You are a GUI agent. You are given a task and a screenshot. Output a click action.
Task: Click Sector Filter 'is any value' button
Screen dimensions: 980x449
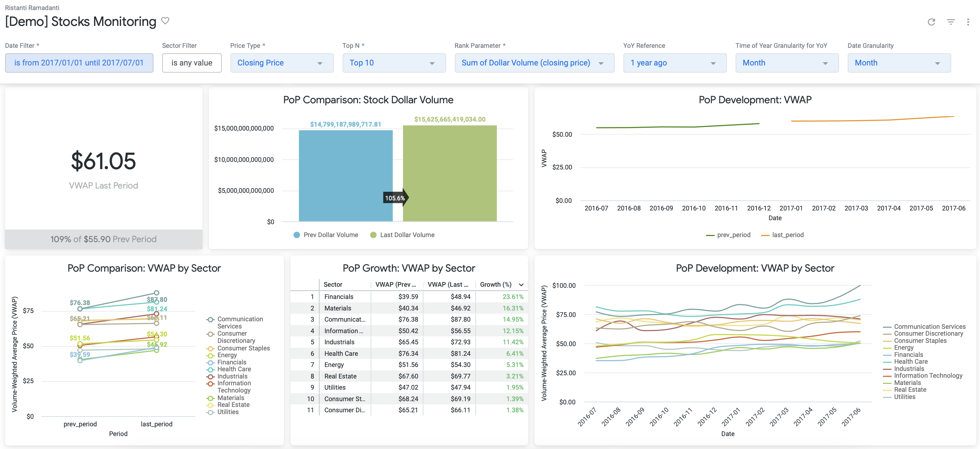(191, 63)
